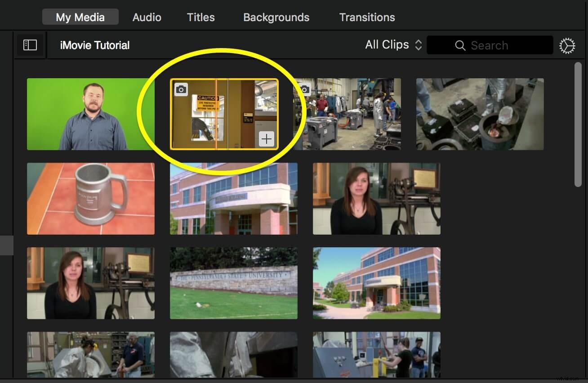Image resolution: width=588 pixels, height=383 pixels.
Task: Open the All Clips filter dropdown
Action: coord(392,45)
